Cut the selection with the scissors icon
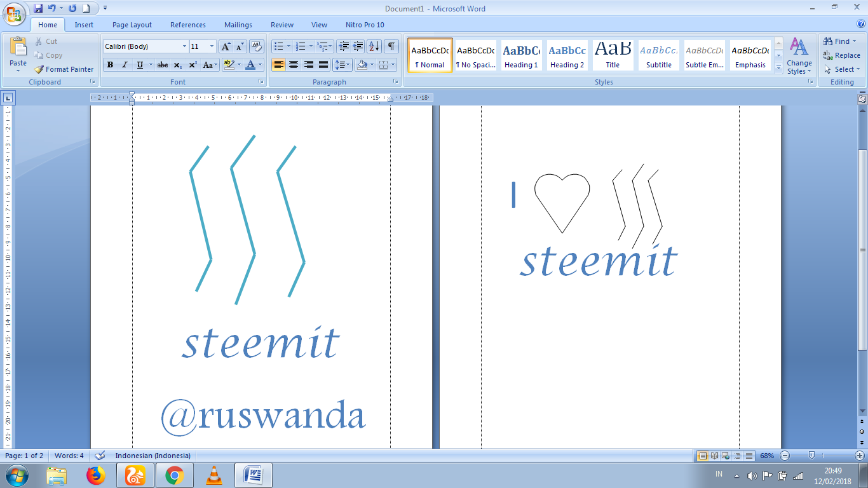868x488 pixels. 45,41
